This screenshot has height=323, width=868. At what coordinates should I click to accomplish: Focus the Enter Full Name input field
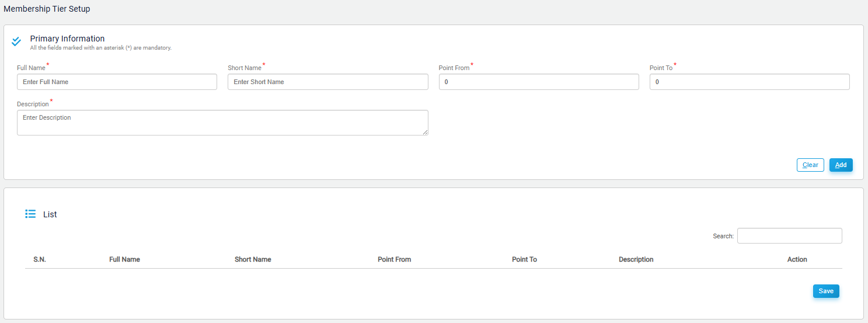pyautogui.click(x=117, y=82)
